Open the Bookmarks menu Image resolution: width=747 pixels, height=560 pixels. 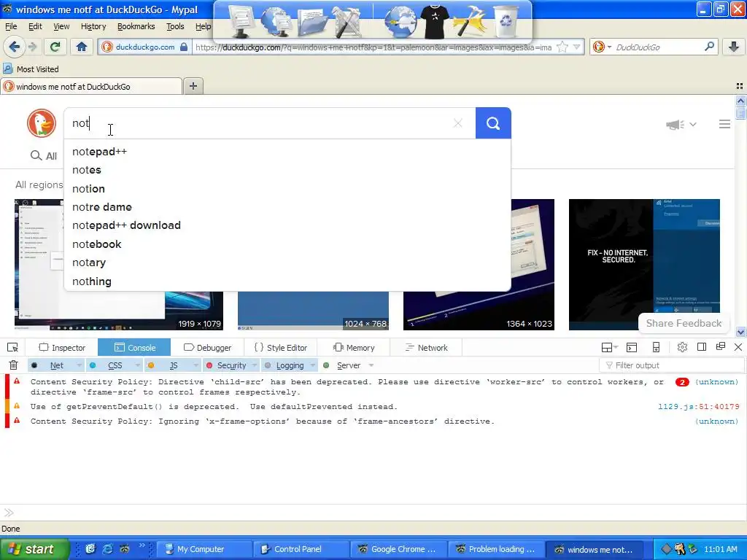(x=136, y=26)
